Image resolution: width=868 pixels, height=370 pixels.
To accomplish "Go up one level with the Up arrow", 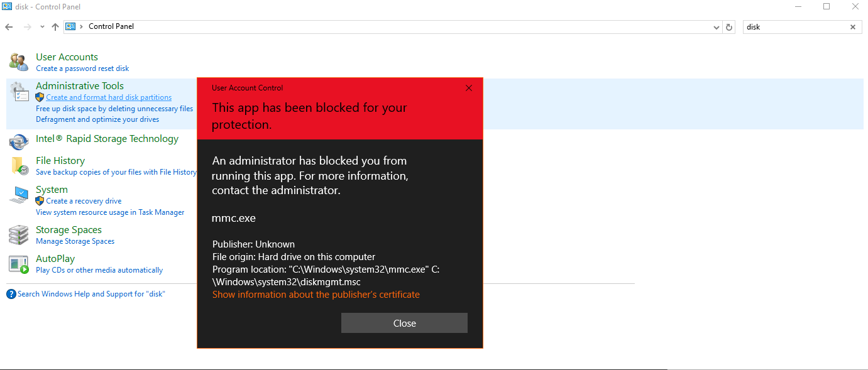I will (x=55, y=27).
